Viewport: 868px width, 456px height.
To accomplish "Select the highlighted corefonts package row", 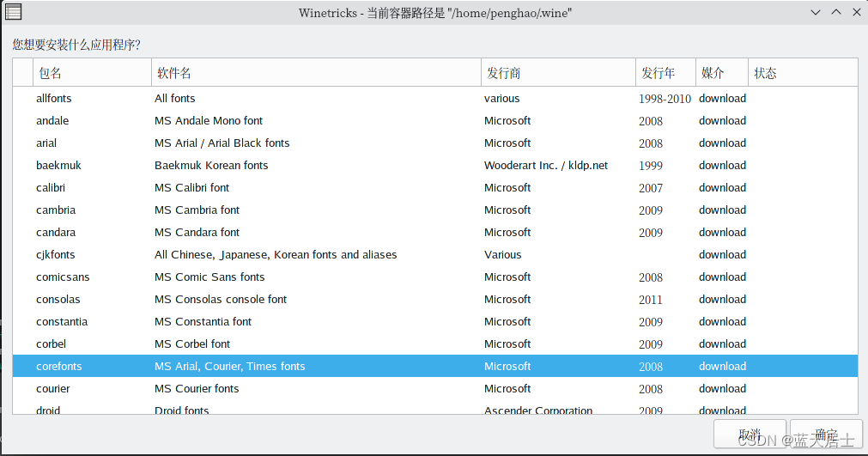I will click(435, 366).
